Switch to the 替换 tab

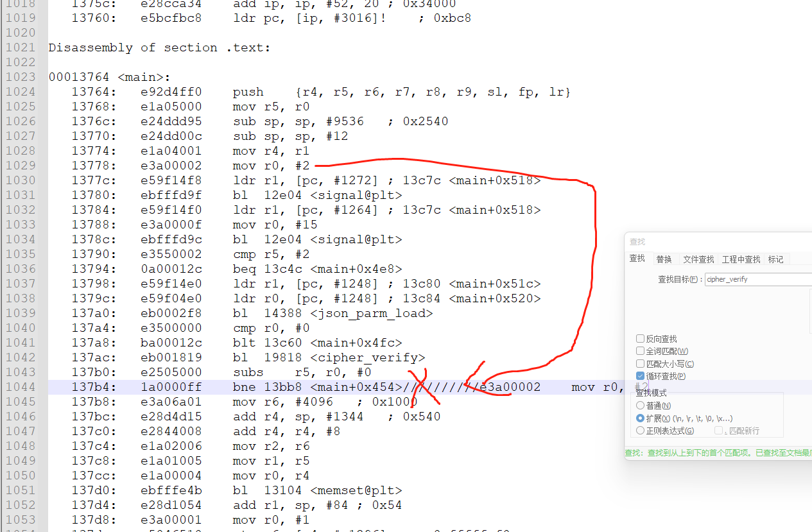(x=664, y=259)
